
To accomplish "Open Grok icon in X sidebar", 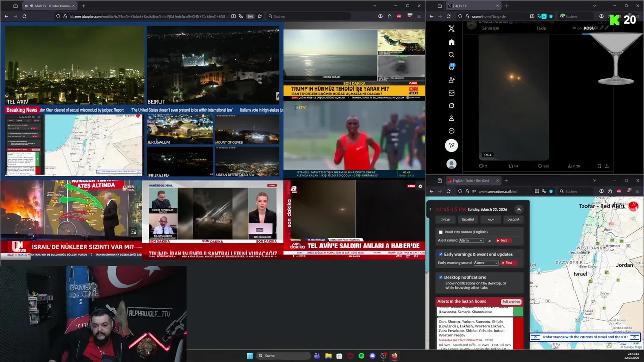I will click(x=451, y=106).
